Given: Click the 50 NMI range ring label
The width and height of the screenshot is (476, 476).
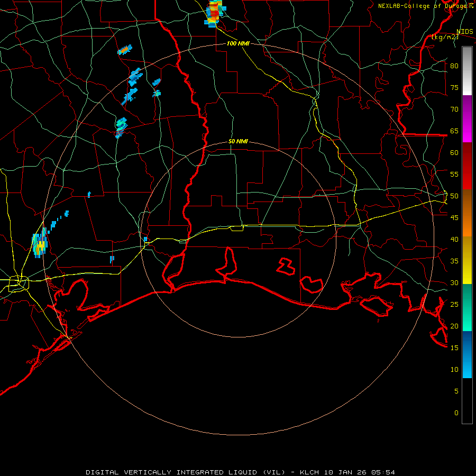Looking at the screenshot, I should pos(238,141).
